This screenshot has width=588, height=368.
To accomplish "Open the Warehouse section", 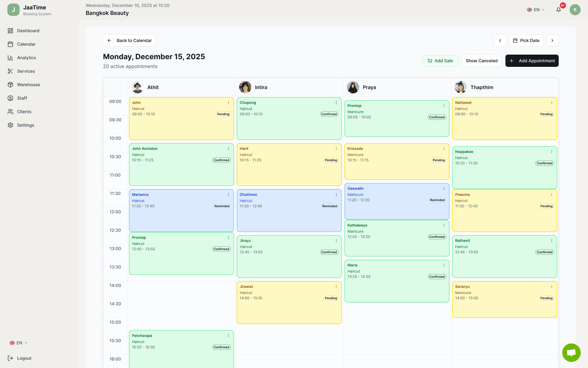I will tap(11, 85).
